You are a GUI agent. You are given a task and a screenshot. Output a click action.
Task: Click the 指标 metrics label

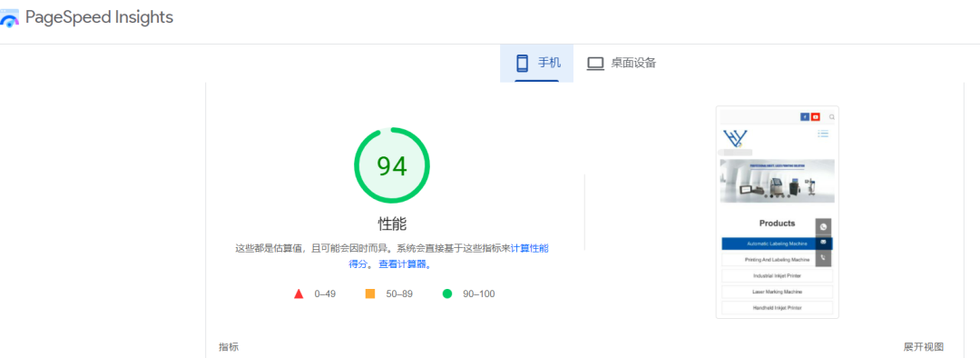pyautogui.click(x=229, y=347)
